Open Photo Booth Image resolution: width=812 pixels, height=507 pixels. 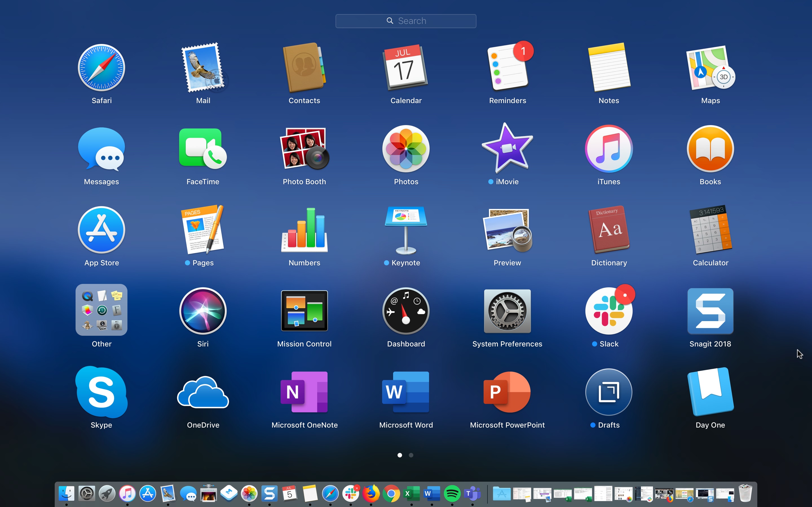[304, 149]
